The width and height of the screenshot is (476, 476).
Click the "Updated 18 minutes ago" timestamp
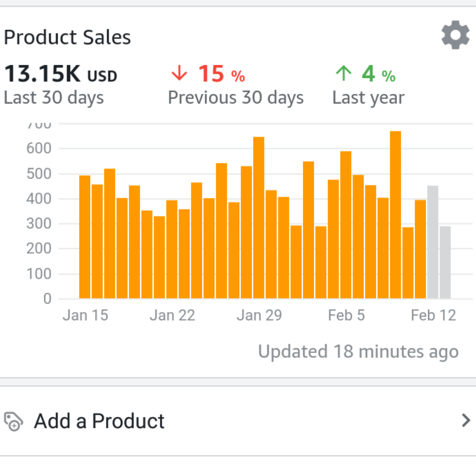click(x=358, y=352)
